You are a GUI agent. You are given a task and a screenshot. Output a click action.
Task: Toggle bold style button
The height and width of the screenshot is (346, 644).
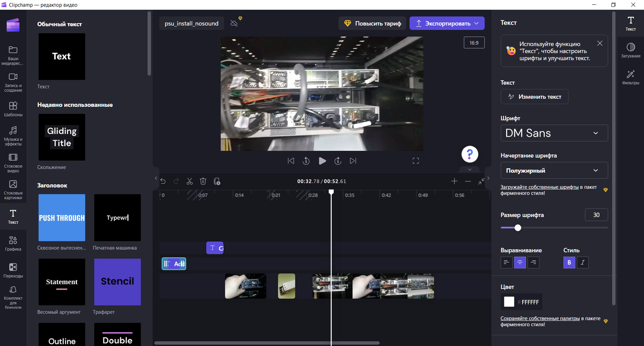coord(569,262)
